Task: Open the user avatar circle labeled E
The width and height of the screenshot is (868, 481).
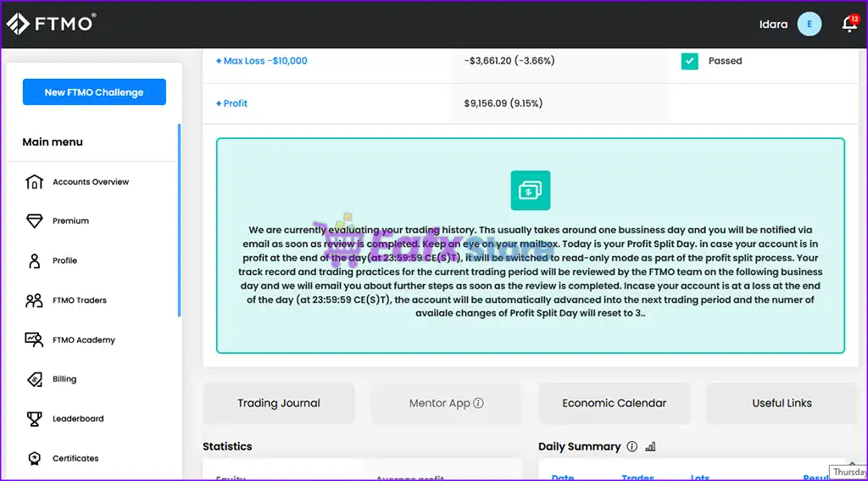Action: coord(810,25)
